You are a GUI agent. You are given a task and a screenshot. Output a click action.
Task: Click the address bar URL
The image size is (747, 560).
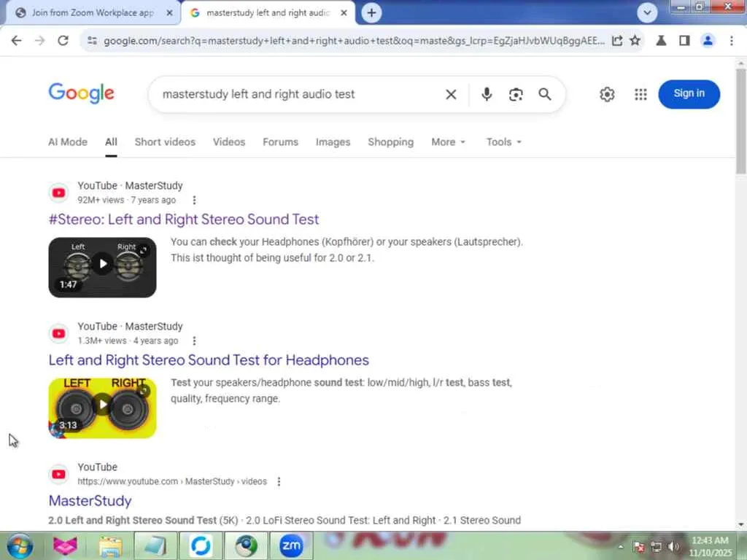tap(354, 41)
